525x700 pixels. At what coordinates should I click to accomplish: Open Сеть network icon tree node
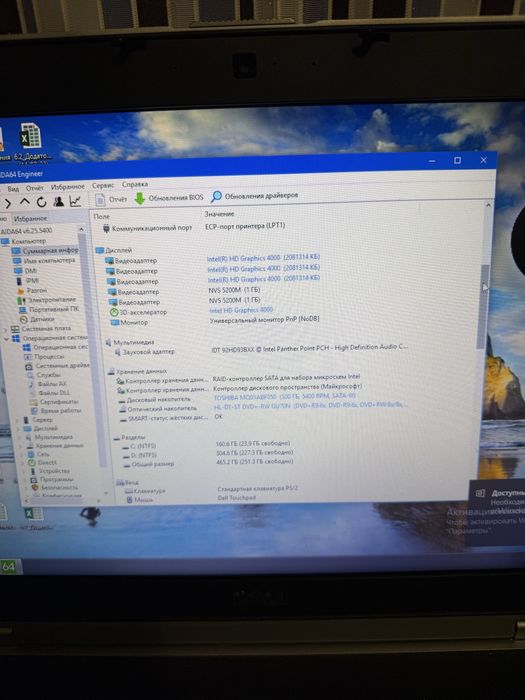pyautogui.click(x=38, y=454)
